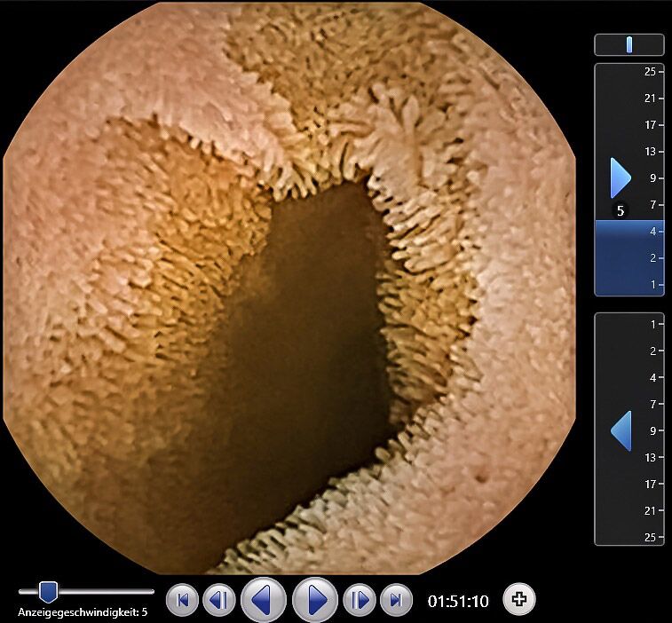Choose forward speed 1 on upper scale
Viewport: 672px width, 623px height.
652,285
